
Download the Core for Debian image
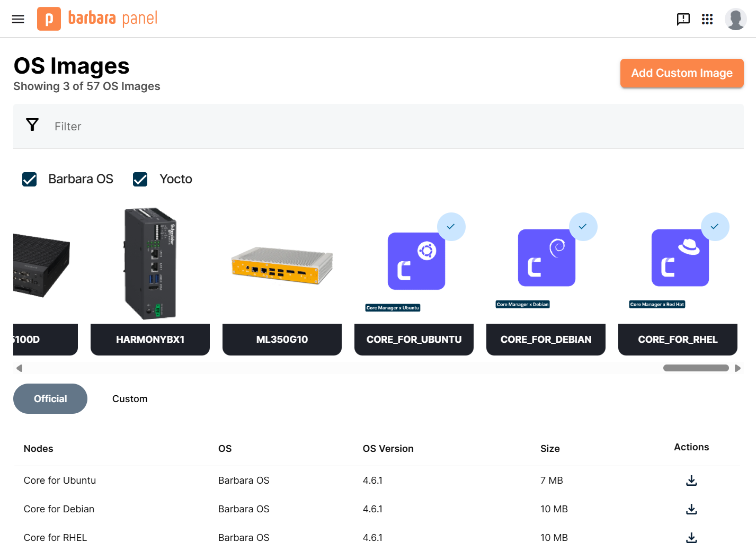(x=691, y=509)
